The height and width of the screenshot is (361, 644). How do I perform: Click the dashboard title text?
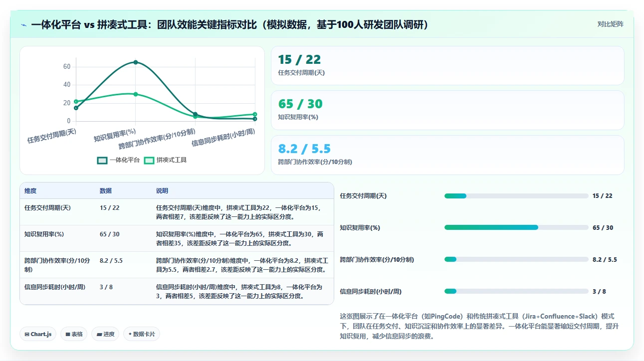pyautogui.click(x=229, y=25)
